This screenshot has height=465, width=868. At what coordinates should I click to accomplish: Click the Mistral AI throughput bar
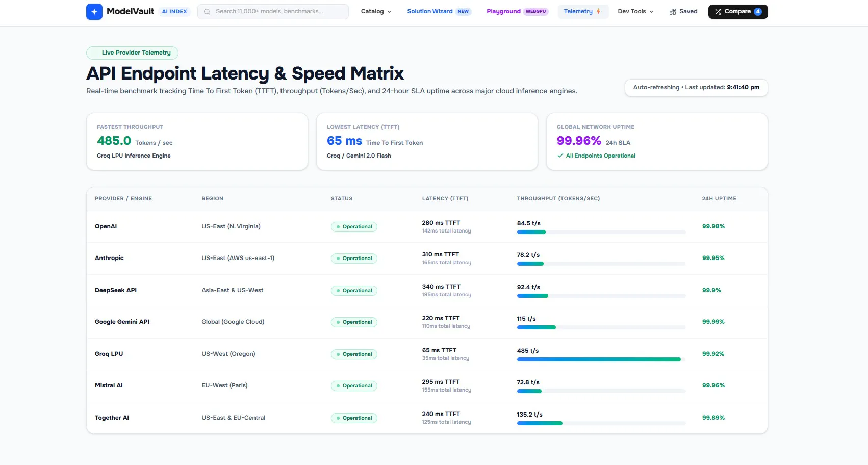pyautogui.click(x=601, y=391)
